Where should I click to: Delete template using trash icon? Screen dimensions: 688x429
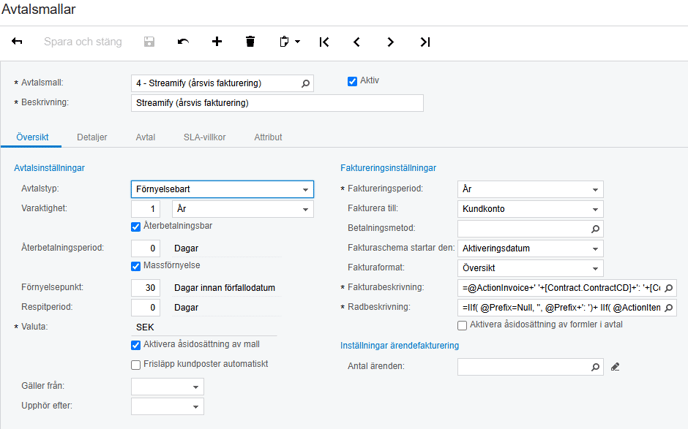point(250,42)
